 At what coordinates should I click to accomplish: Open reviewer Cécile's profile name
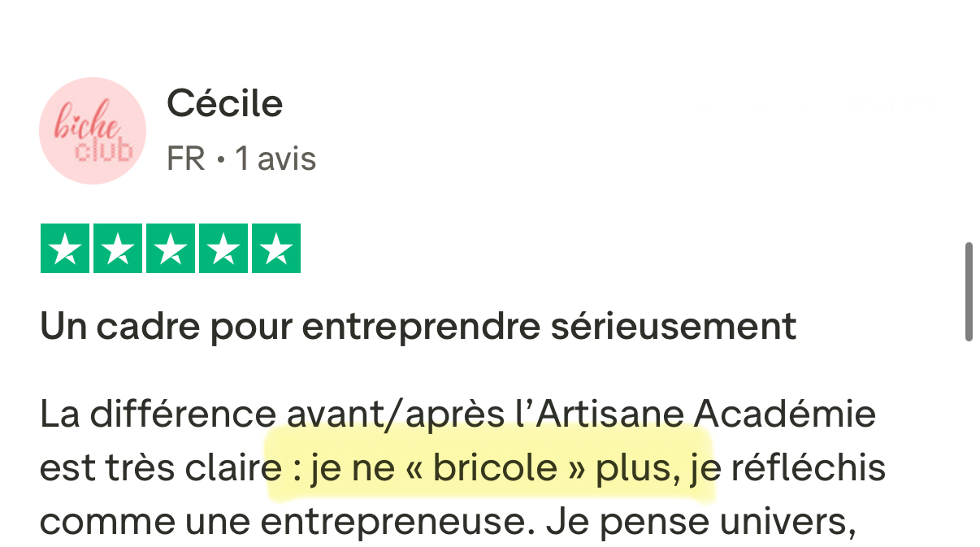click(x=224, y=104)
